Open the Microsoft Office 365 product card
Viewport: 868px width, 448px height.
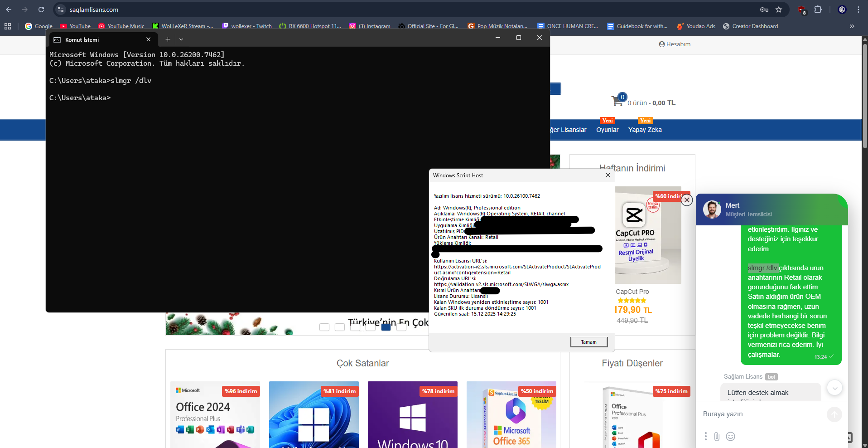coord(511,414)
